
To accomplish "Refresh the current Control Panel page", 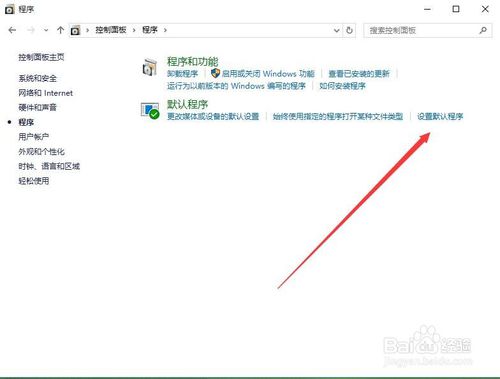I will [x=349, y=30].
